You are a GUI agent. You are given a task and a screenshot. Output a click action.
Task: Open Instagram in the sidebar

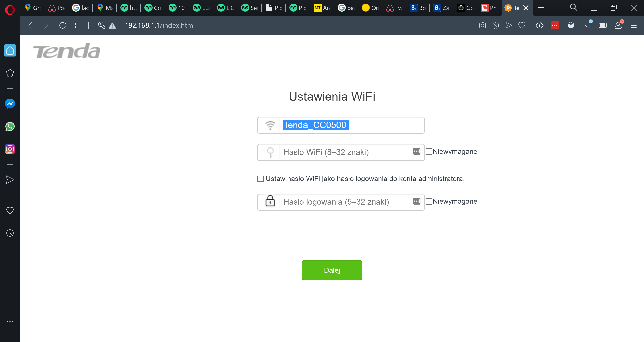click(10, 149)
